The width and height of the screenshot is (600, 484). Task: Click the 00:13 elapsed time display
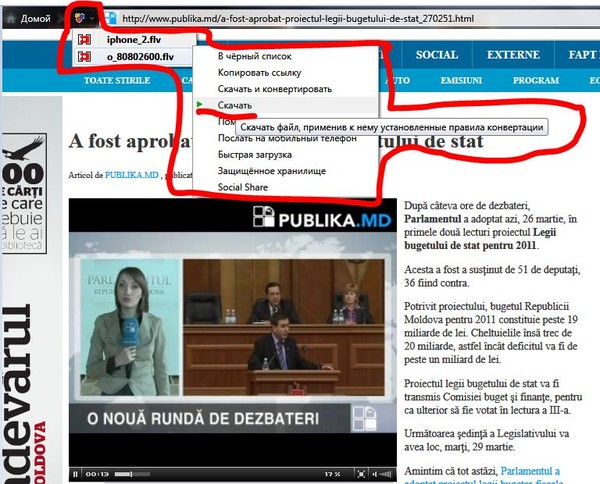[97, 474]
